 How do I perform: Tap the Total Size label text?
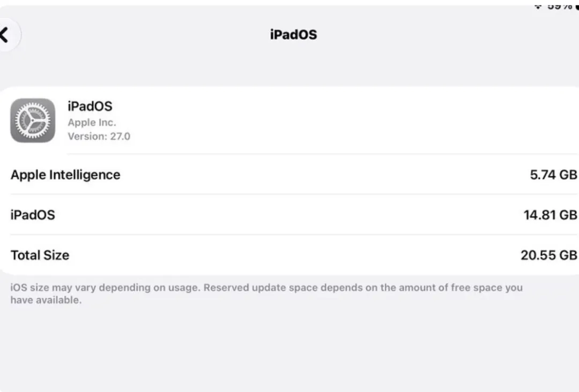(x=40, y=255)
